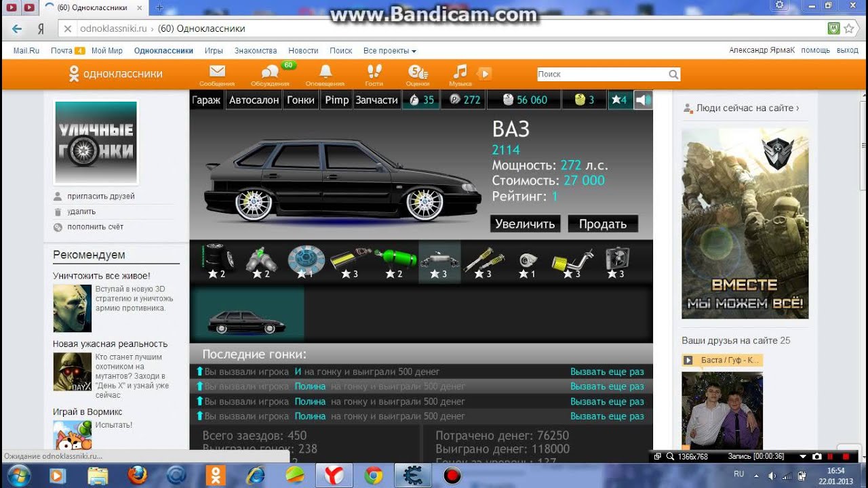Open Игры in Mail.Ru bar
This screenshot has height=488, width=868.
(x=214, y=51)
